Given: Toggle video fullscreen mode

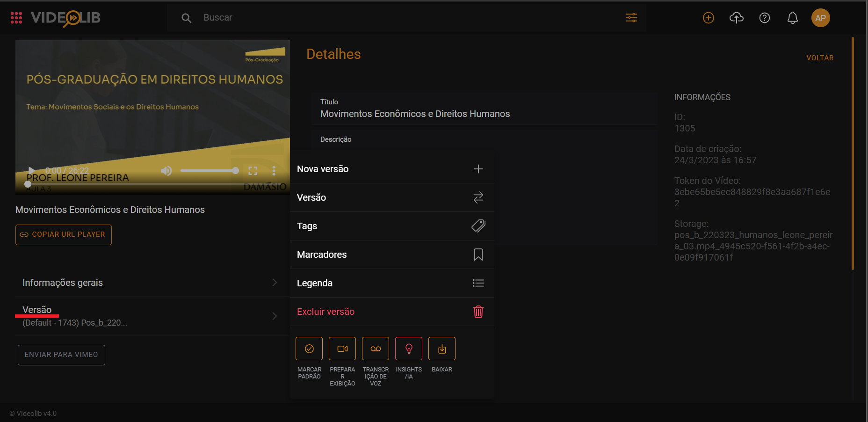Looking at the screenshot, I should click(x=253, y=171).
